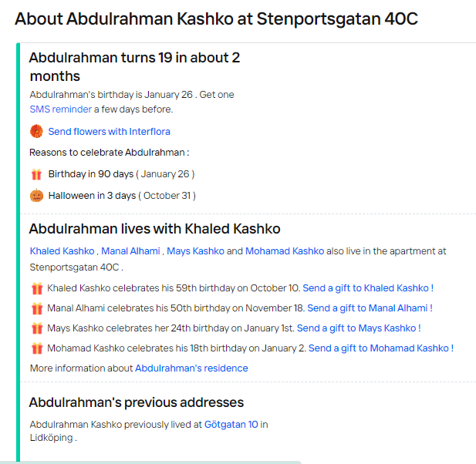Click the gift icon beside Manal Alhami's birthday line
The image size is (476, 464).
pyautogui.click(x=37, y=308)
